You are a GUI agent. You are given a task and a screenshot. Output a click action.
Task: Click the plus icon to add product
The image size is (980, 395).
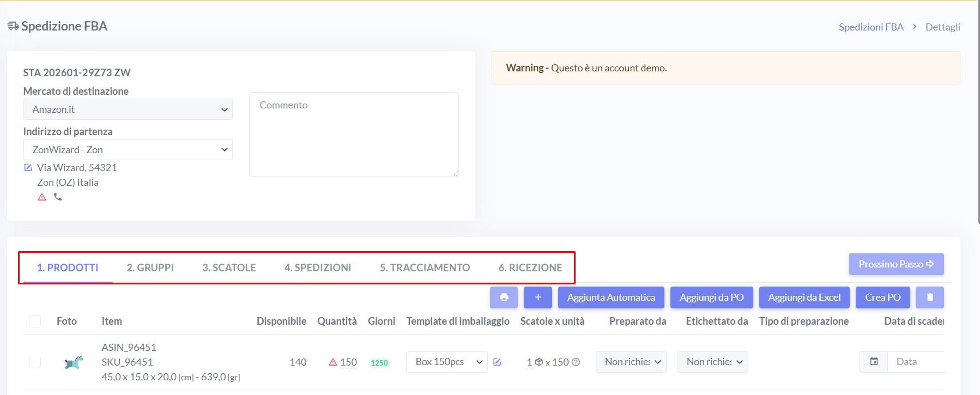(537, 297)
